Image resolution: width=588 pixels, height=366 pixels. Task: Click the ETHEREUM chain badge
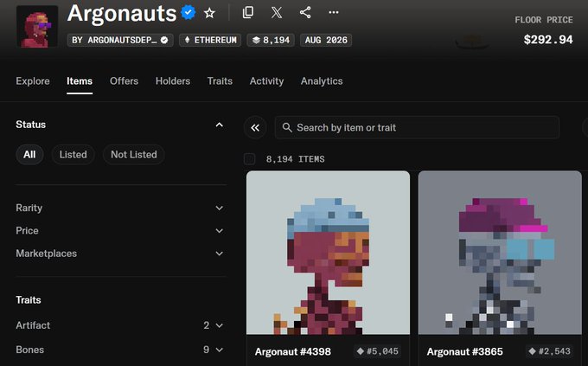tap(210, 40)
